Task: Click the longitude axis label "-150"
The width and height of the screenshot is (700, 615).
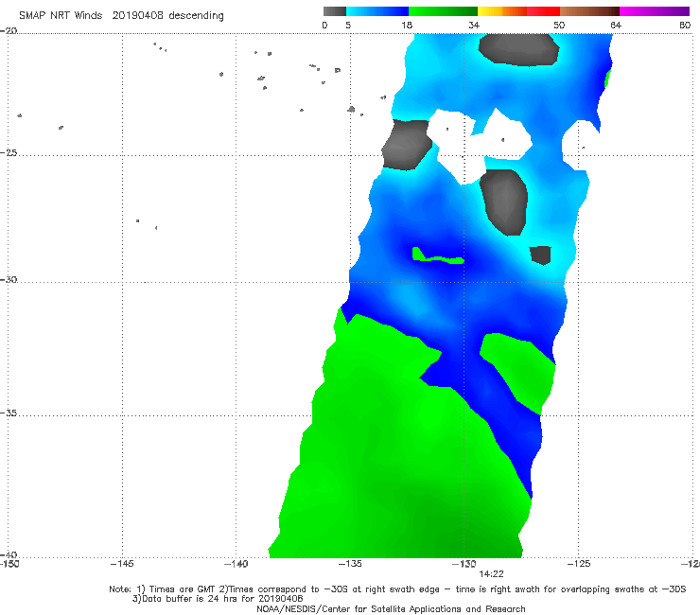Action: (9, 564)
